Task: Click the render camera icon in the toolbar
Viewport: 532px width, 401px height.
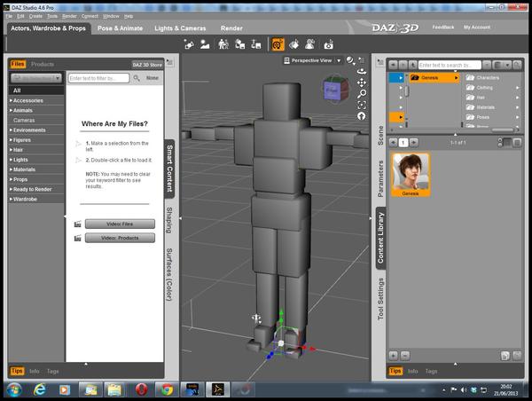Action: 328,44
